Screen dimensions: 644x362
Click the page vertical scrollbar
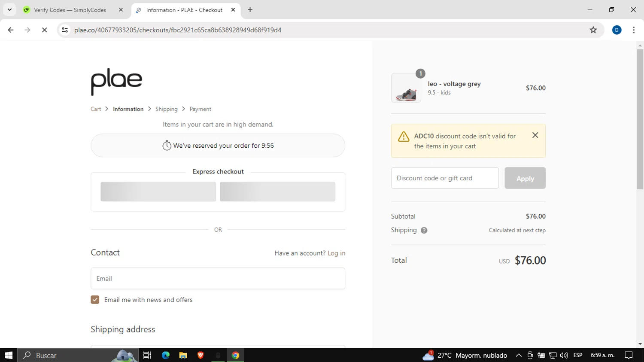pos(640,119)
